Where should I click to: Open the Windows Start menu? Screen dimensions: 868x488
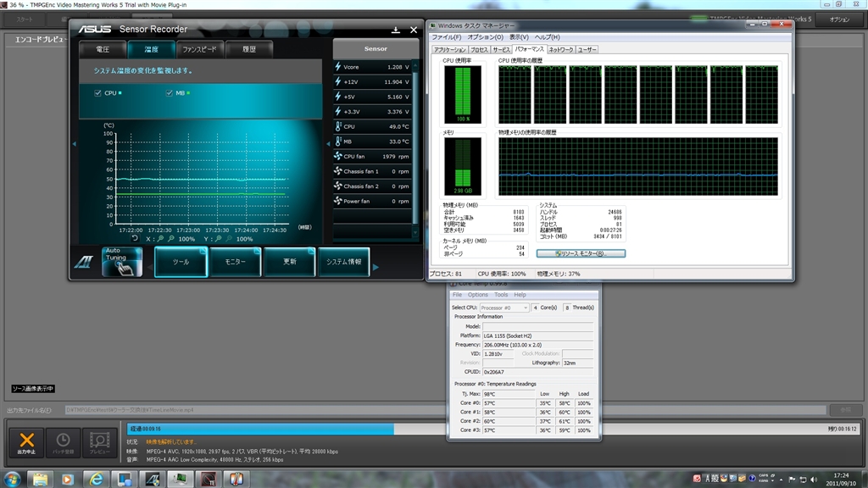[x=12, y=480]
